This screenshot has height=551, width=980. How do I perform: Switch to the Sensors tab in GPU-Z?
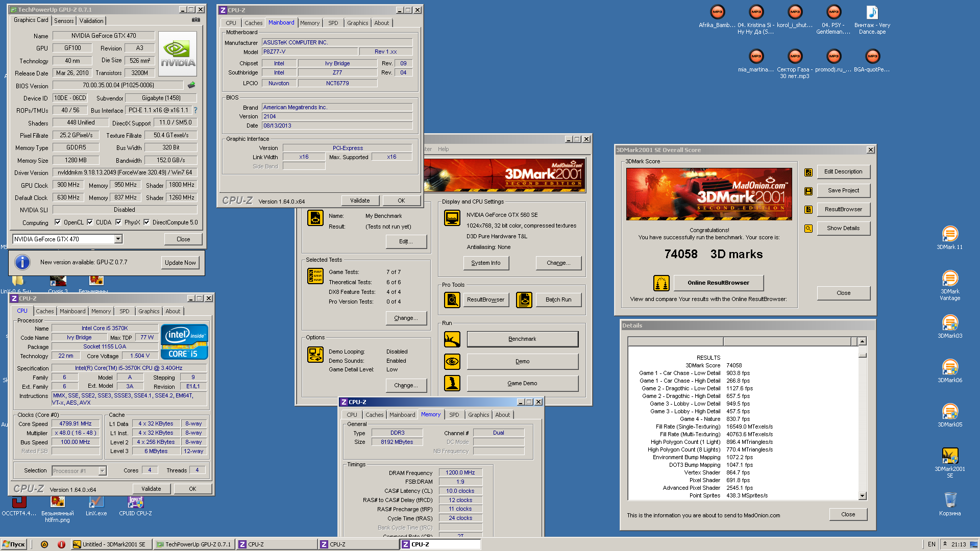tap(64, 21)
